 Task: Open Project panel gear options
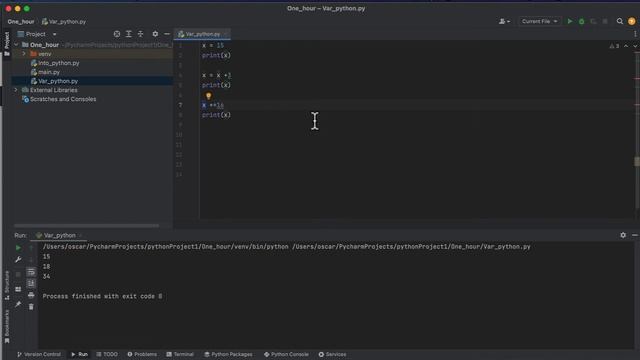tap(155, 34)
